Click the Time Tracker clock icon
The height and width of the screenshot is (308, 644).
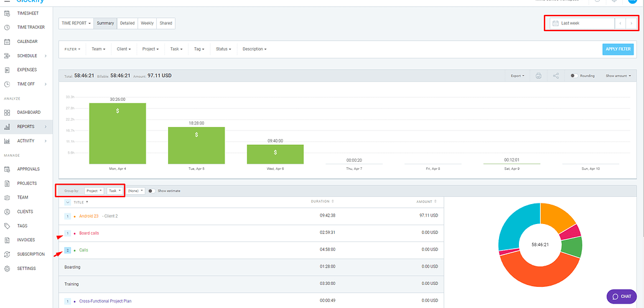click(7, 27)
